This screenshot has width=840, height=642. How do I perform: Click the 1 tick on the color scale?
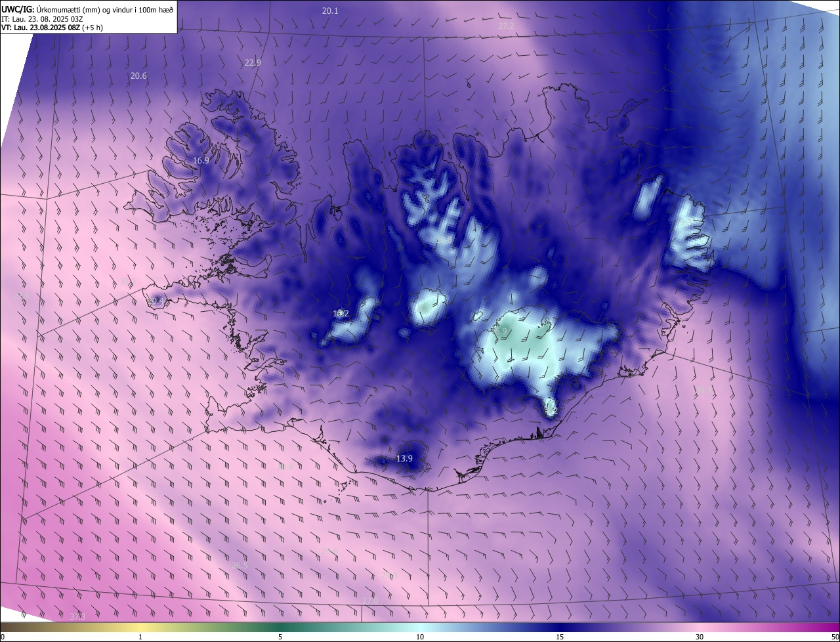click(x=140, y=637)
